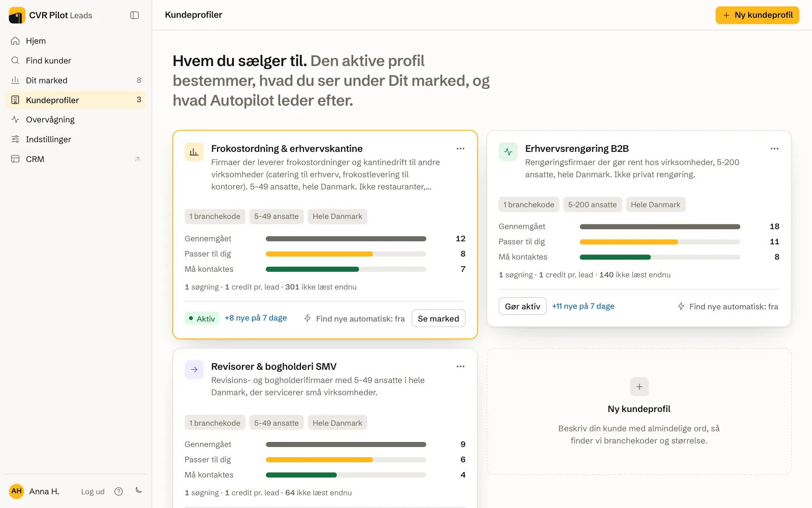812x508 pixels.
Task: Click Se marked button
Action: click(438, 319)
